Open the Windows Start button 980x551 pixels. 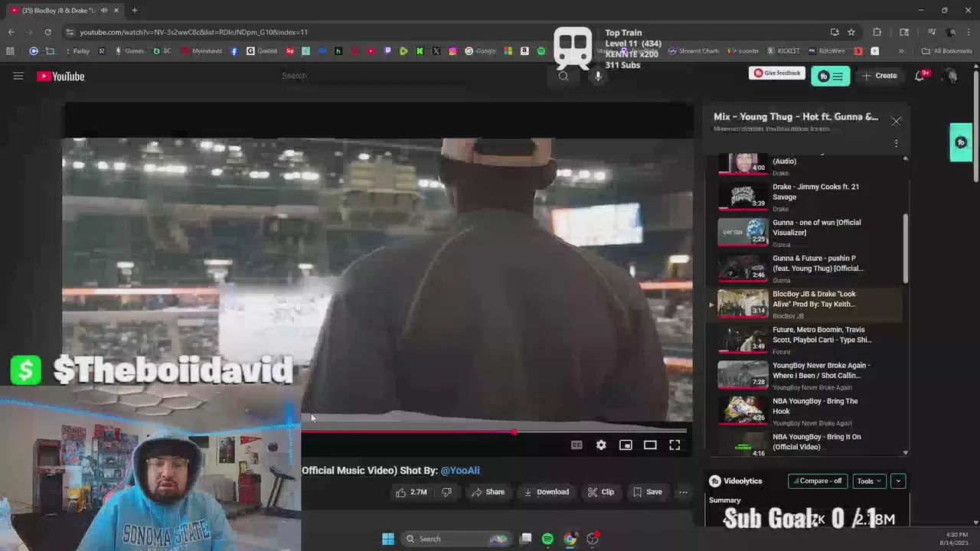(388, 539)
